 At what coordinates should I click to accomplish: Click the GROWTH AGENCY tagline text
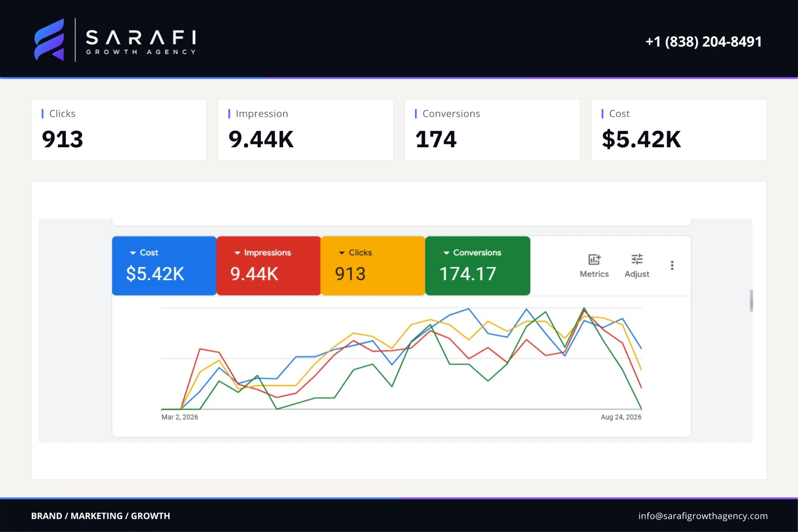click(x=141, y=52)
